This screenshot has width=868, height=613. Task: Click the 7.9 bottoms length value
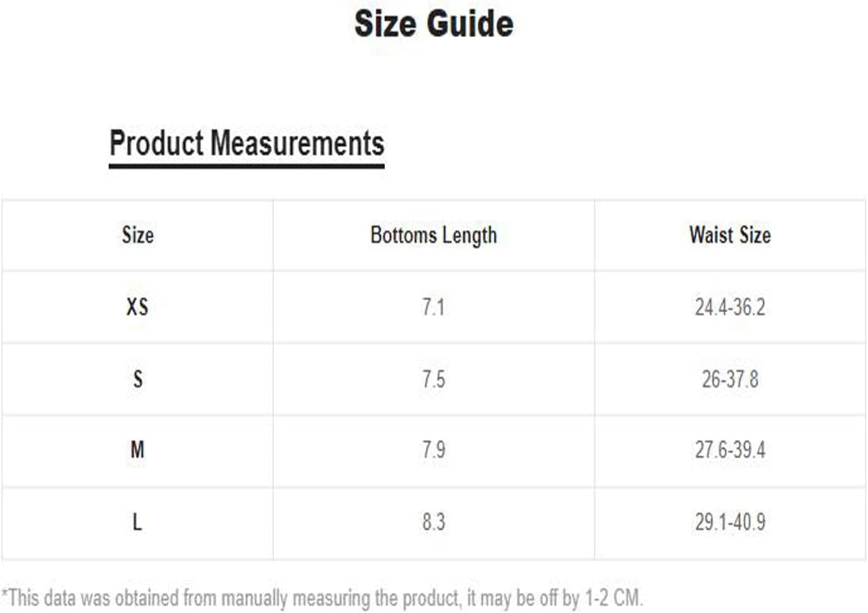(433, 450)
